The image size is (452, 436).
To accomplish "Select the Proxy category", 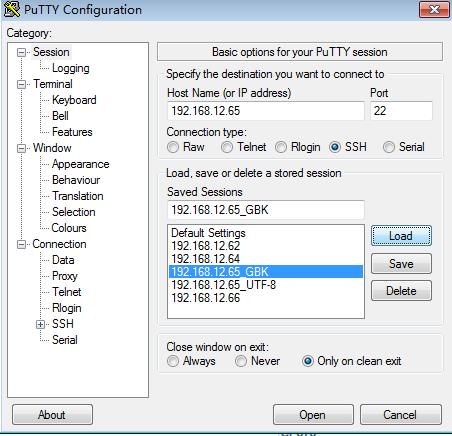I will 65,276.
